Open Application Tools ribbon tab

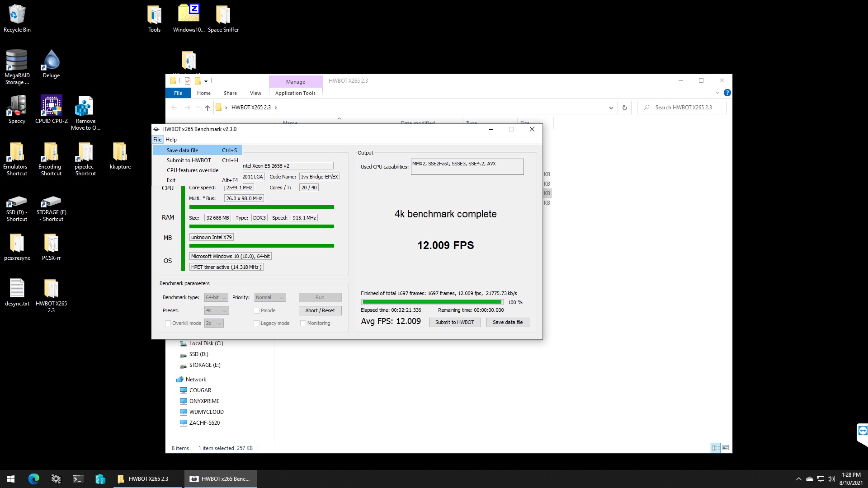point(295,93)
